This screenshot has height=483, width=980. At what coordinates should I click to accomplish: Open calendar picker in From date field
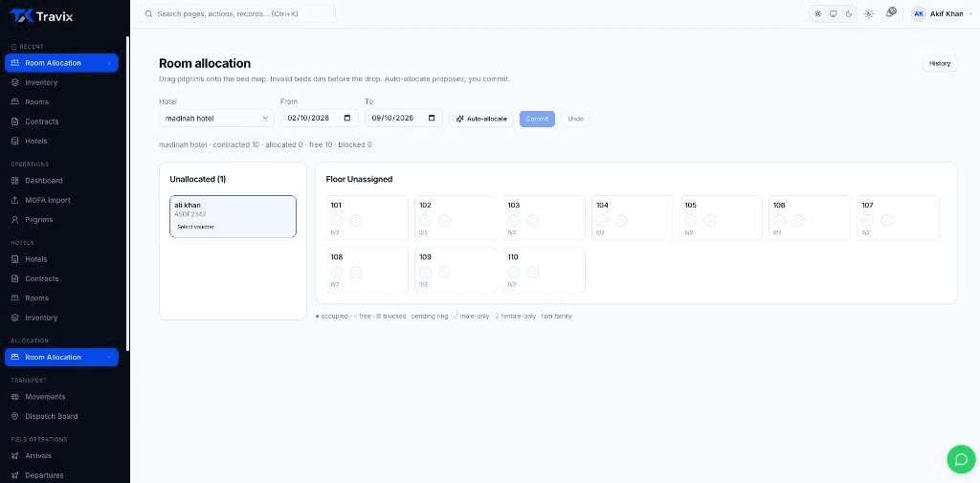pos(347,118)
